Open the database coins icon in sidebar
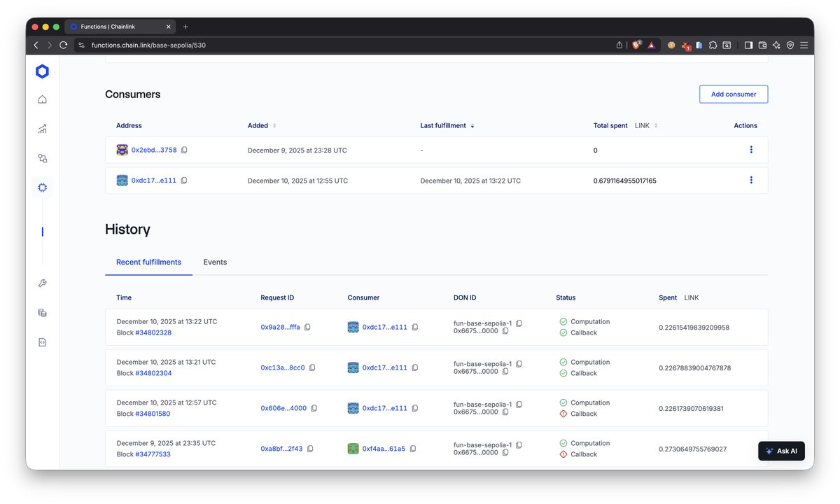Image resolution: width=840 pixels, height=504 pixels. (x=42, y=313)
